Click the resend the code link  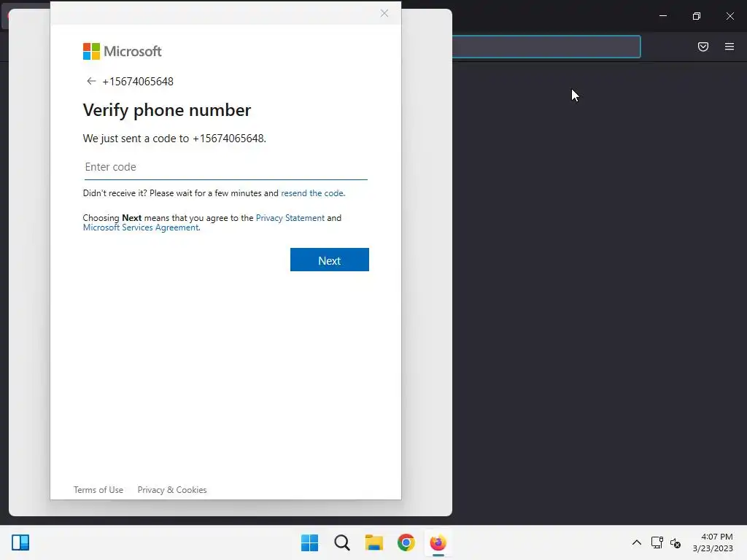tap(312, 192)
